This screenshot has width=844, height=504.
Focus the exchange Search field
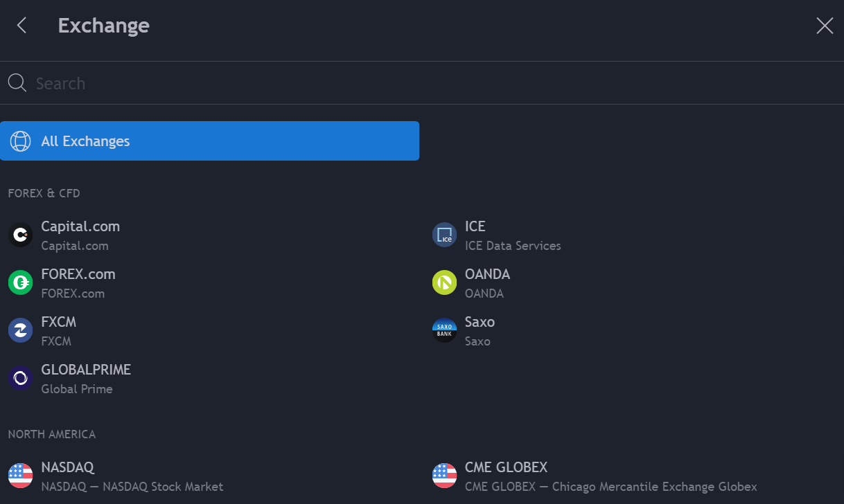[416, 83]
